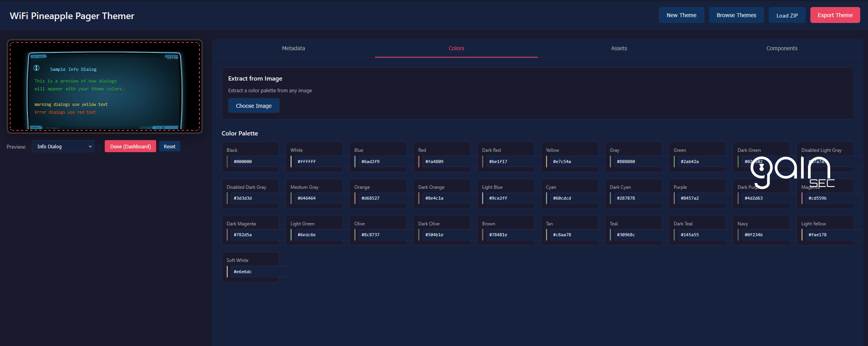The height and width of the screenshot is (346, 868).
Task: Open the Gray color swatch
Action: [x=611, y=162]
